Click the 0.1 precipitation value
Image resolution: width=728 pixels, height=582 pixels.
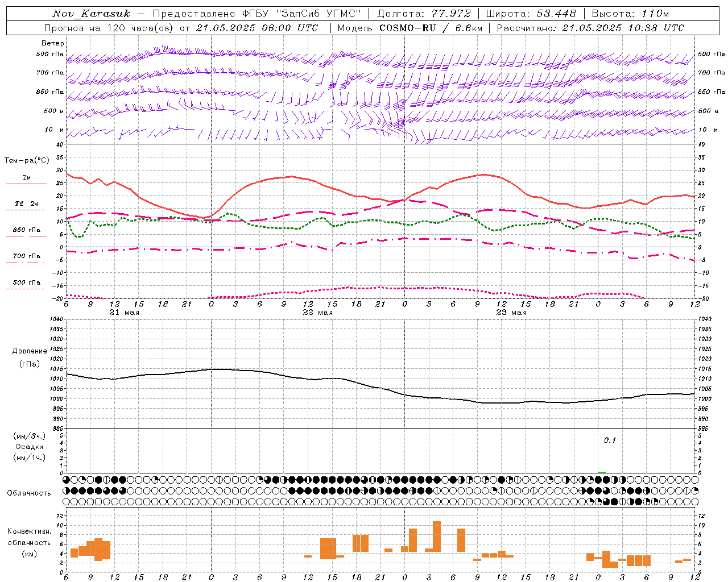[610, 440]
